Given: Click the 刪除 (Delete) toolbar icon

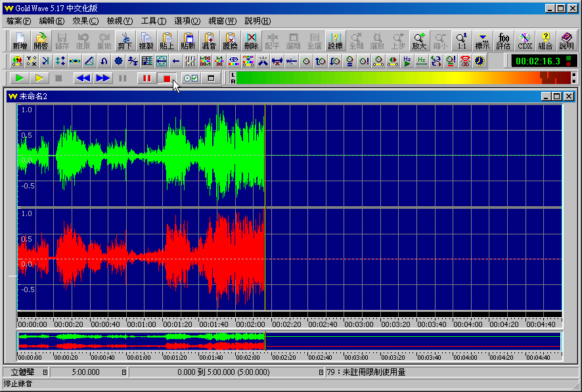Looking at the screenshot, I should tap(251, 41).
